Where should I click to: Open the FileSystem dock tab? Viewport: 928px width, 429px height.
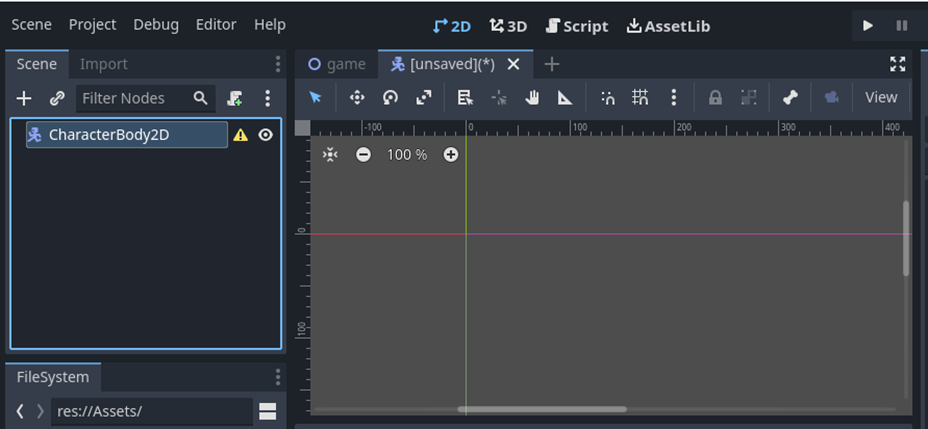click(x=53, y=378)
